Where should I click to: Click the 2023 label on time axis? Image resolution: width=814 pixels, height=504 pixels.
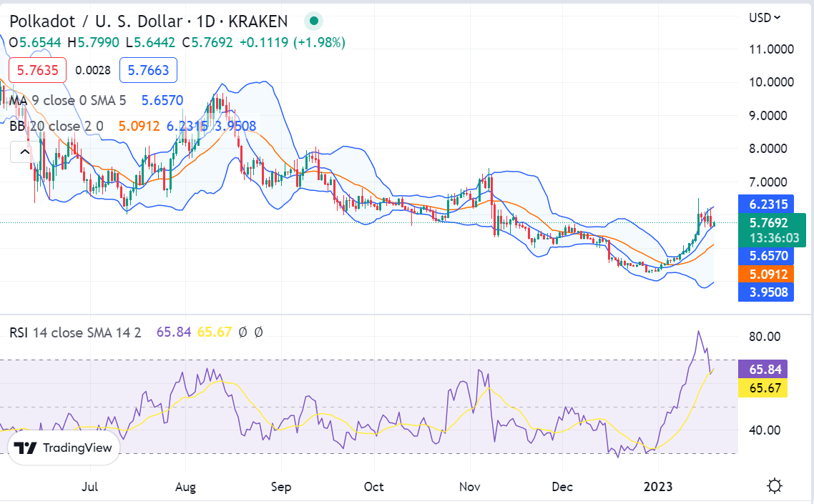click(658, 487)
